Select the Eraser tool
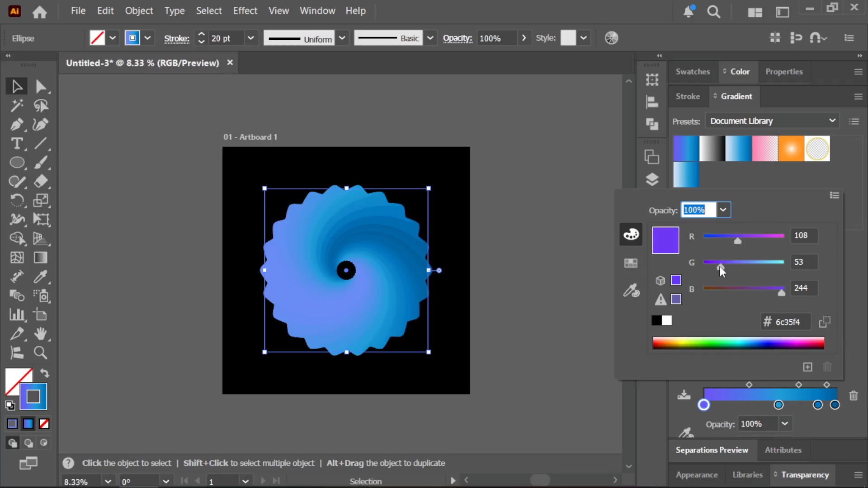This screenshot has width=868, height=488. point(41,182)
